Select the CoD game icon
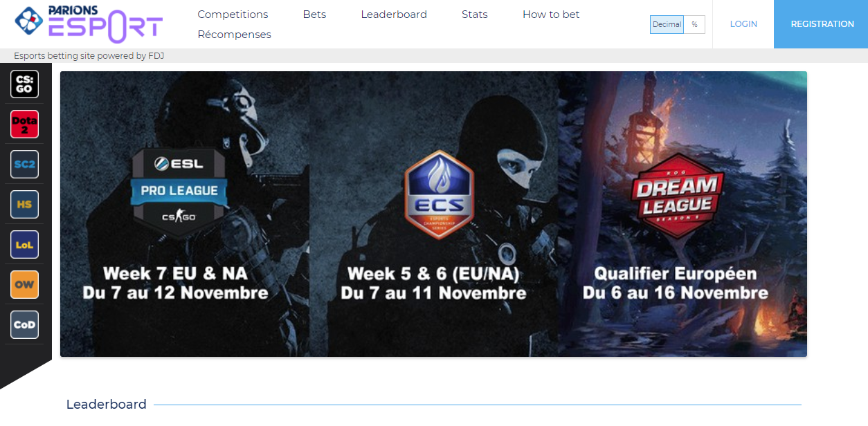 (24, 325)
